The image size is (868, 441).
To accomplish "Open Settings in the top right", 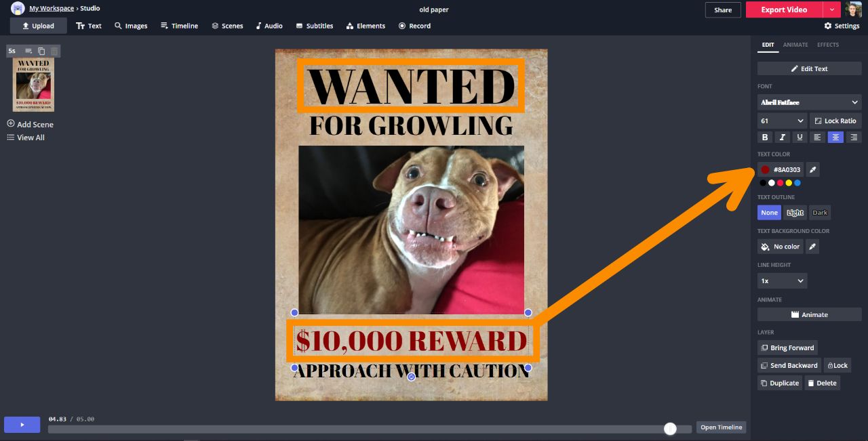I will click(x=842, y=26).
